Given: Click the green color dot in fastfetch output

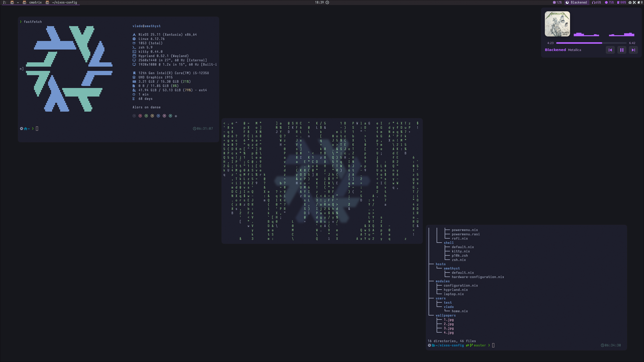Looking at the screenshot, I should point(146,116).
